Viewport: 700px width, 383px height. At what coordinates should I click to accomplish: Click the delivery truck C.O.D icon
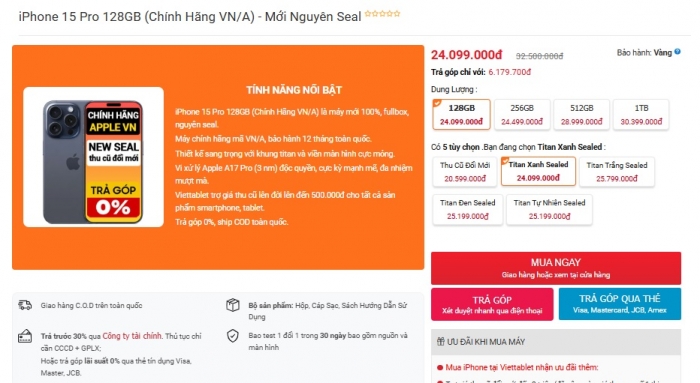[x=25, y=305]
